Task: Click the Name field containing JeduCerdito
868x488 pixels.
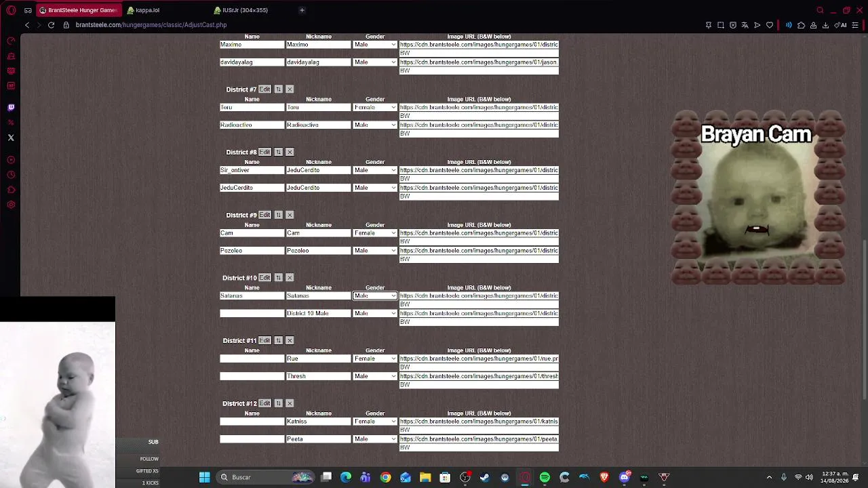Action: point(252,188)
